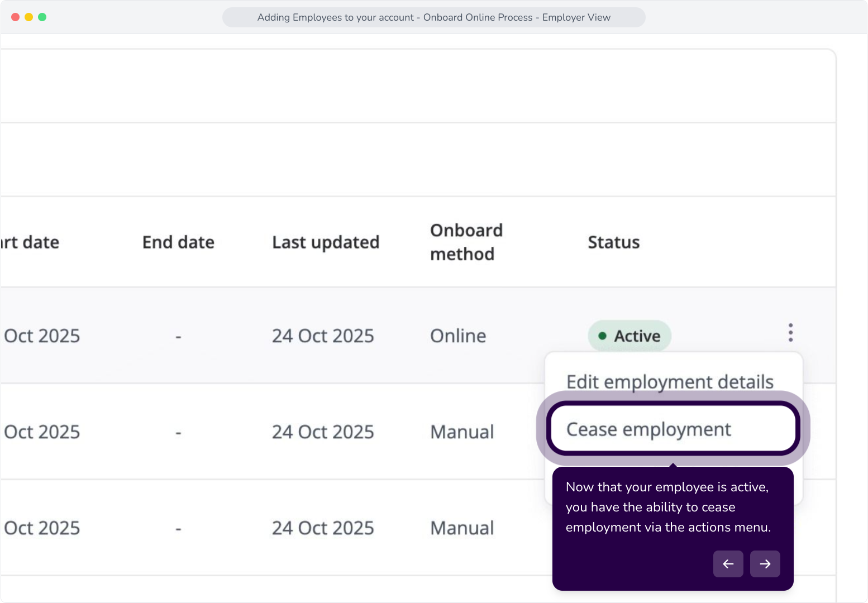Advance to next tour step arrow
This screenshot has height=603, width=868.
765,564
